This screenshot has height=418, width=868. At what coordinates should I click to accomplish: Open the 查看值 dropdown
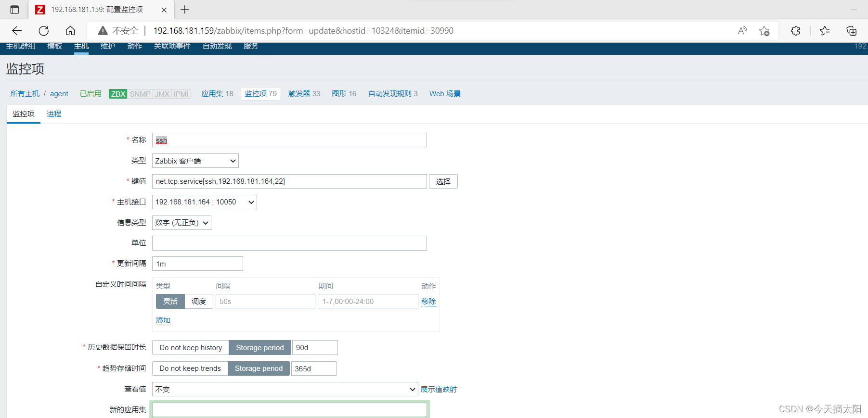(285, 389)
